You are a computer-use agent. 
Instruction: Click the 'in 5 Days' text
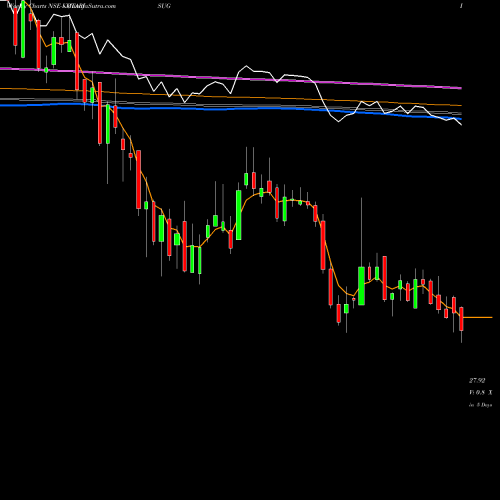pyautogui.click(x=480, y=405)
